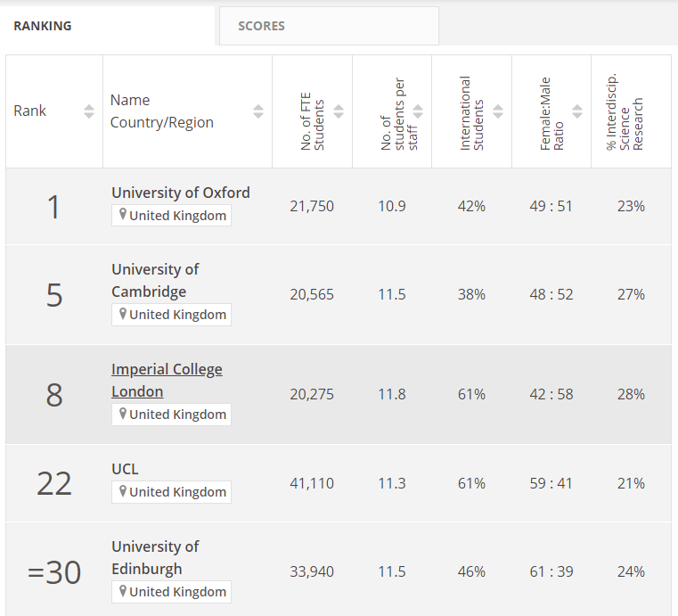Select the 46% international students value
Viewport: 678px width, 616px height.
[471, 572]
